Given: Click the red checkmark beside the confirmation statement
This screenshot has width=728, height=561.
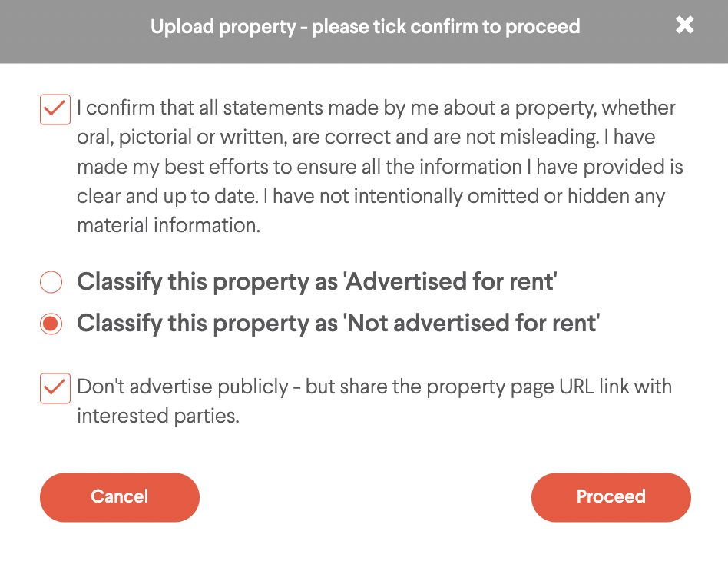Looking at the screenshot, I should pos(55,109).
